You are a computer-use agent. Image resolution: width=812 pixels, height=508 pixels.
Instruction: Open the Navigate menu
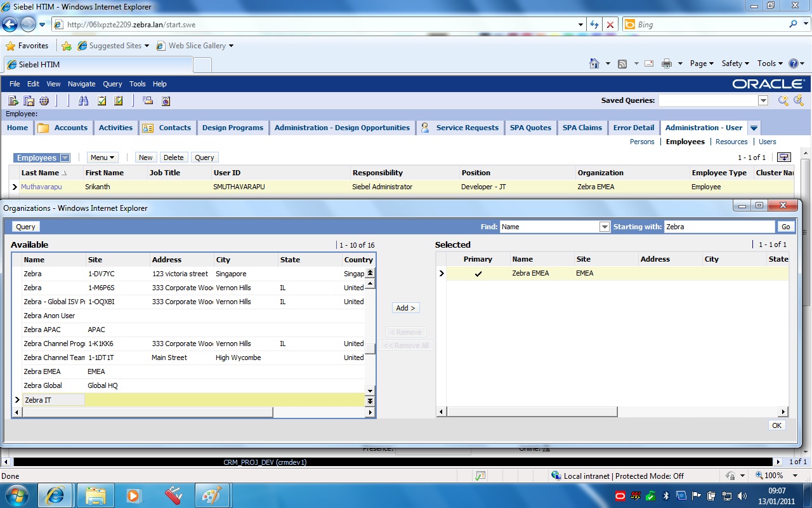[x=81, y=83]
